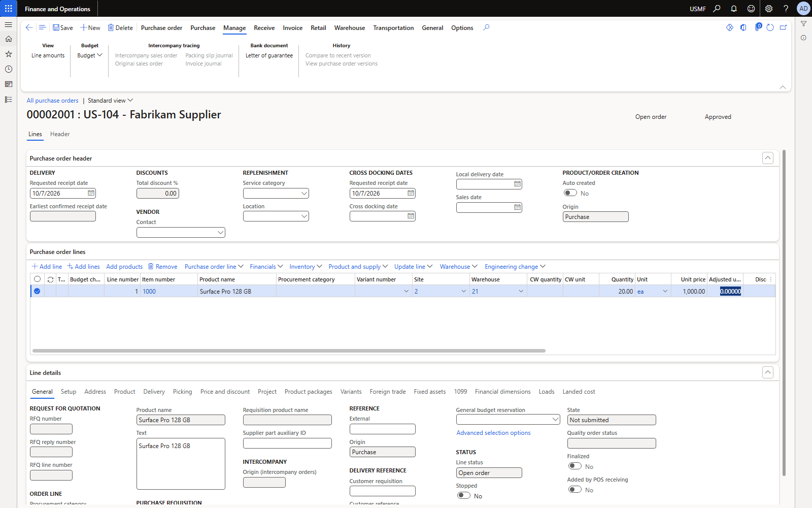The image size is (812, 508).
Task: Switch to the Price and discount tab
Action: (225, 392)
